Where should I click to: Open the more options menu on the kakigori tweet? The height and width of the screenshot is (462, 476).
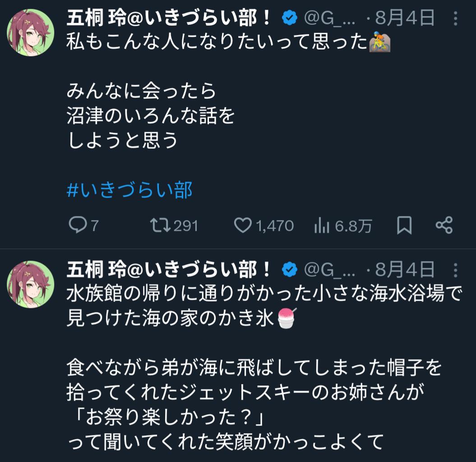455,270
